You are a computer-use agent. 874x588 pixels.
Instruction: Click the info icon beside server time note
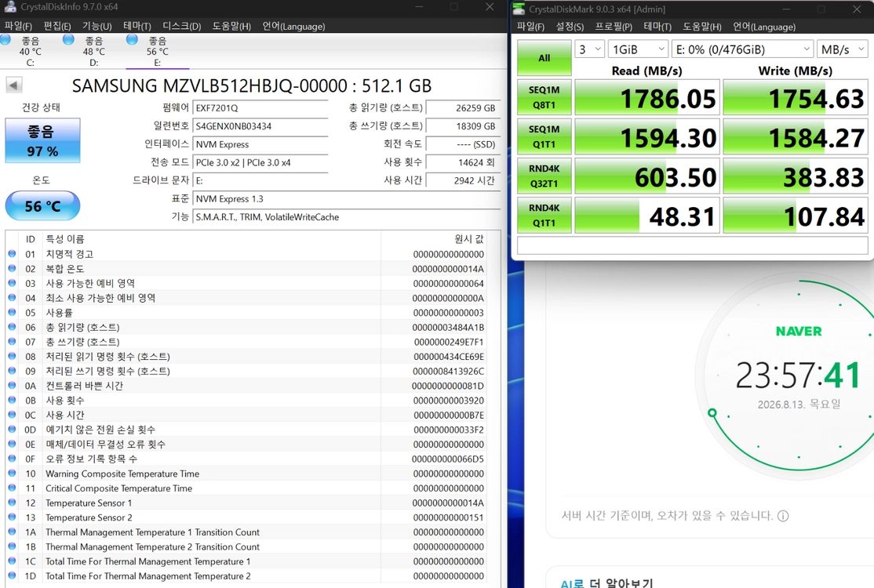click(x=783, y=516)
